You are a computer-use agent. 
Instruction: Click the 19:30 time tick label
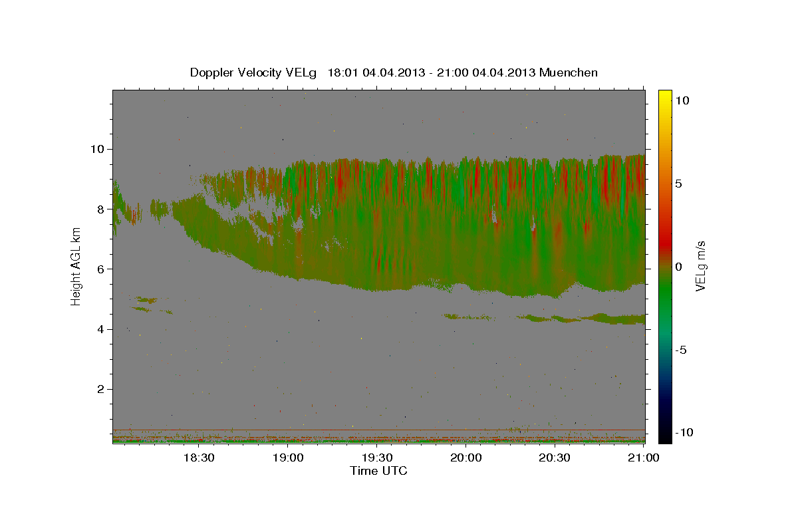pyautogui.click(x=377, y=458)
